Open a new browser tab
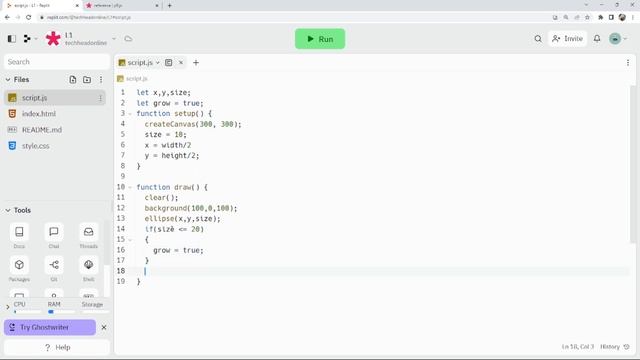 [x=169, y=6]
